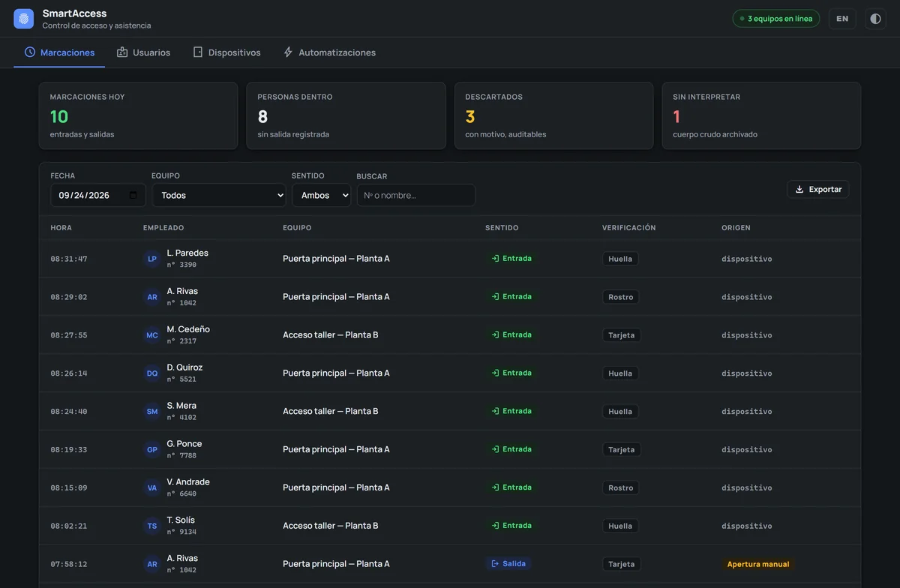Switch language with the EN button
The image size is (900, 588).
tap(842, 19)
